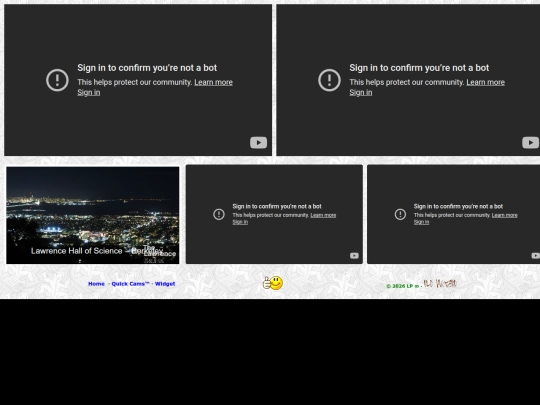Go to the Home page link
The width and height of the screenshot is (540, 405).
[96, 284]
